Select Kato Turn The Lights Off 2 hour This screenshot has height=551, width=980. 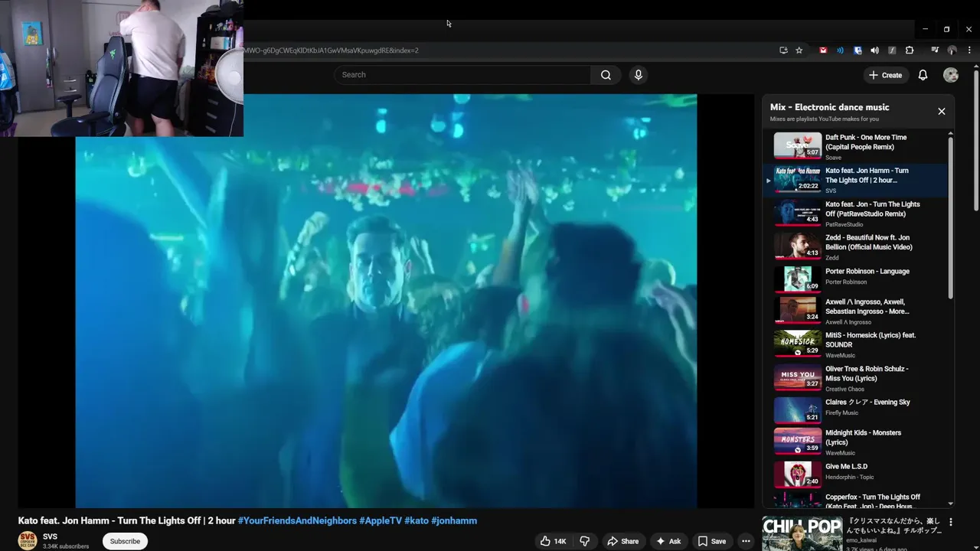pyautogui.click(x=856, y=180)
